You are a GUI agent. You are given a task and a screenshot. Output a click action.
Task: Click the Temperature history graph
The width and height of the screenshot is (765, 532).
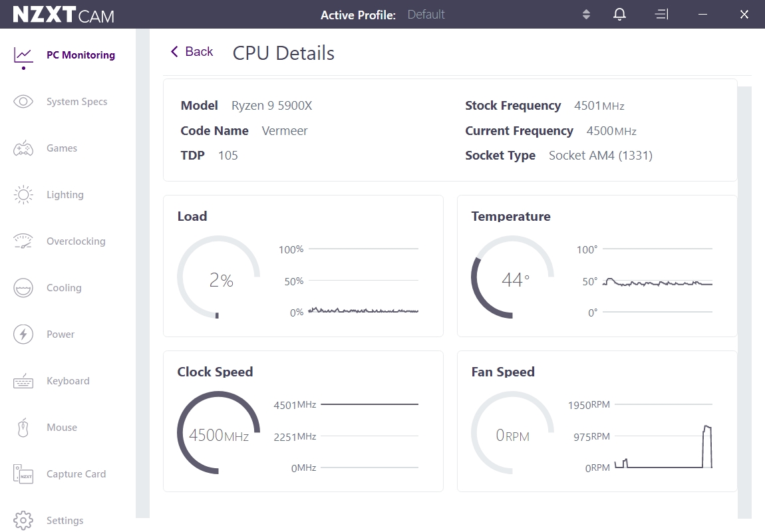[x=658, y=281]
